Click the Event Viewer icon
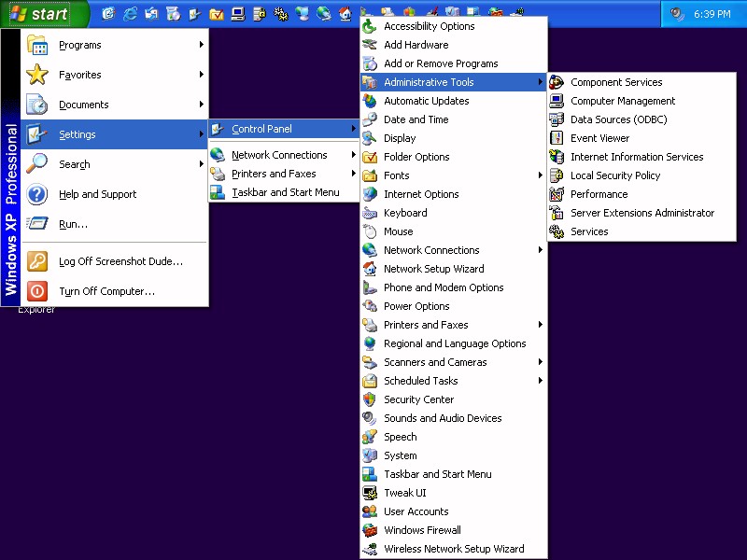The image size is (747, 560). point(557,138)
